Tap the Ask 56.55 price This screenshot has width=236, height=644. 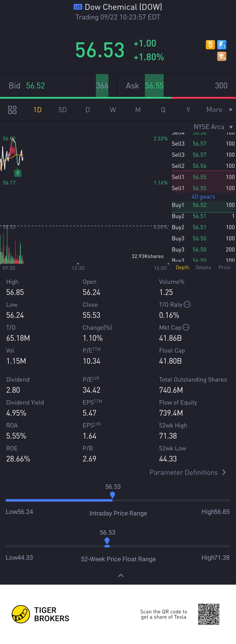coord(154,86)
